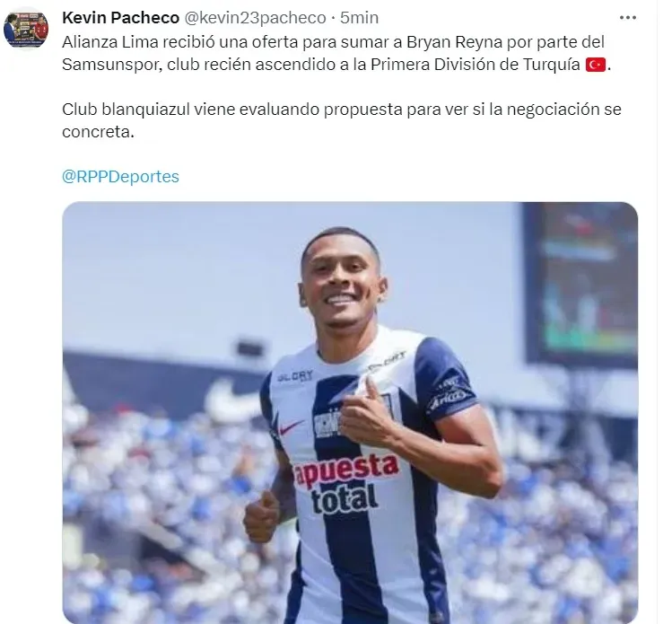Screen dimensions: 672x624
Task: Click the Club blanquiazul paragraph
Action: pos(342,120)
